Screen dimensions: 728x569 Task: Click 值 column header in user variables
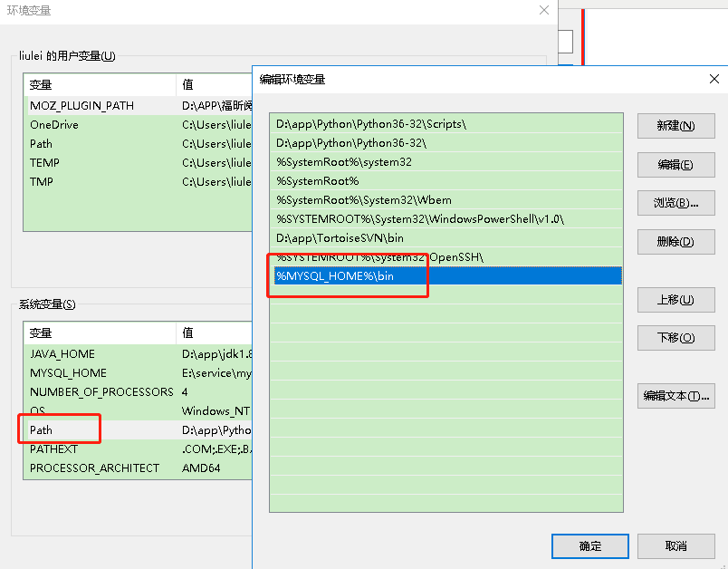pos(214,85)
